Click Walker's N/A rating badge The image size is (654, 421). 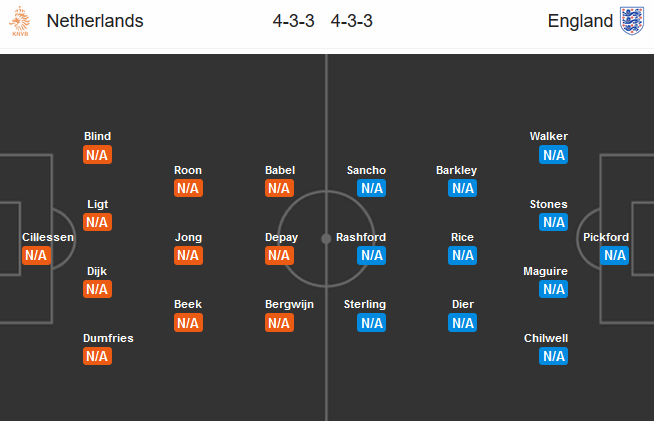pyautogui.click(x=553, y=155)
